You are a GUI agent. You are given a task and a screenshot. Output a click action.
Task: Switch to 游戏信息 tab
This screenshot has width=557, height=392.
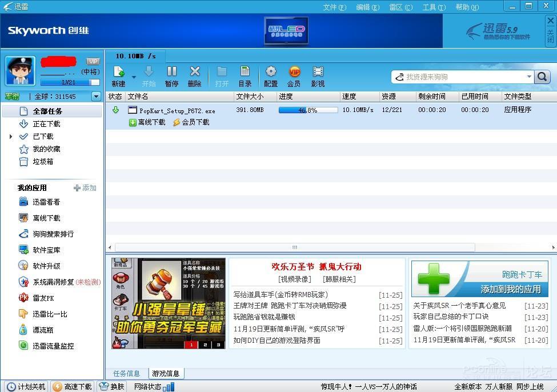coord(166,374)
